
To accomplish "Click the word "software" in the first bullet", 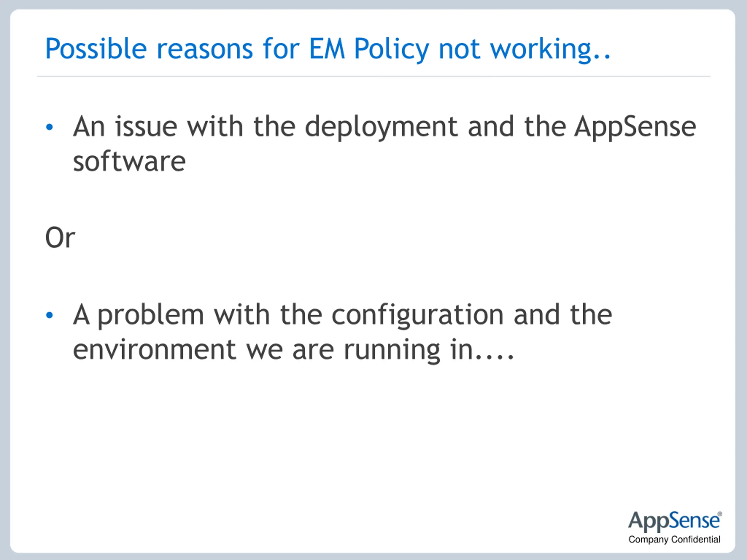I will pyautogui.click(x=129, y=162).
